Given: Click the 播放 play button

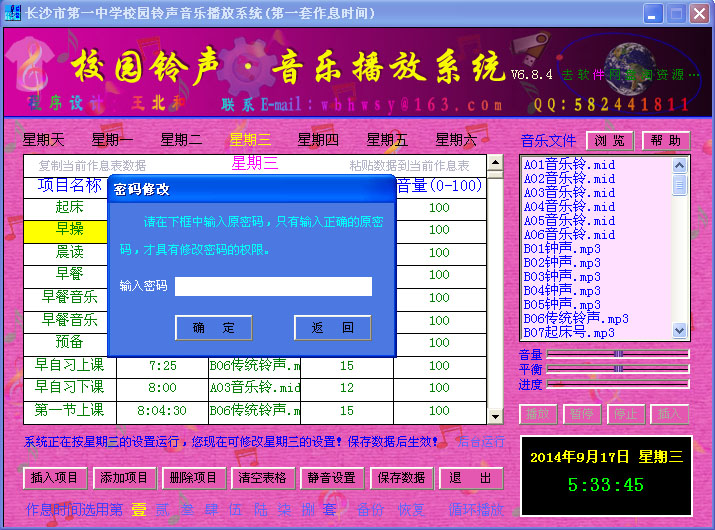Looking at the screenshot, I should coord(538,414).
